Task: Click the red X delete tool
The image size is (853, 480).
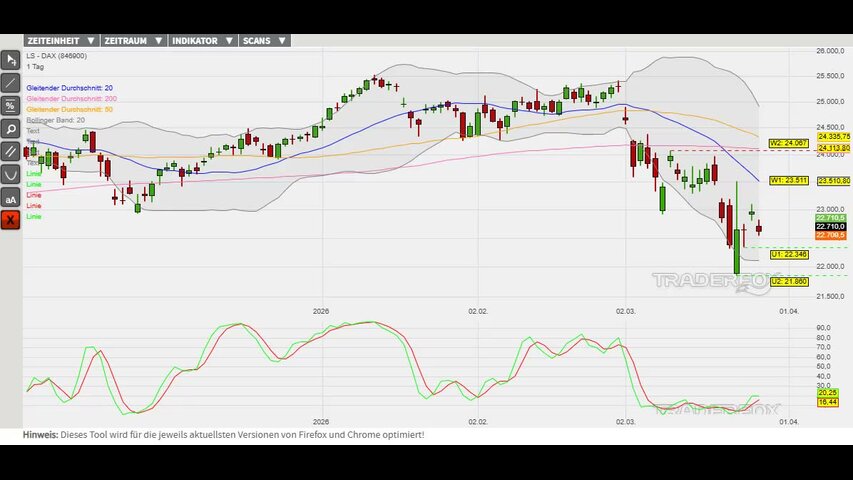Action: 10,220
